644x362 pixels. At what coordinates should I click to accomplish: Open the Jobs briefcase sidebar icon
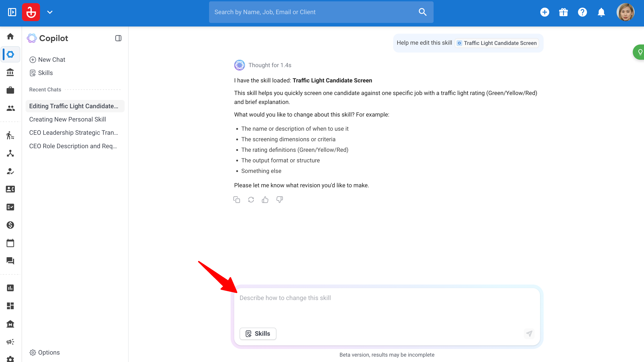[x=10, y=90]
